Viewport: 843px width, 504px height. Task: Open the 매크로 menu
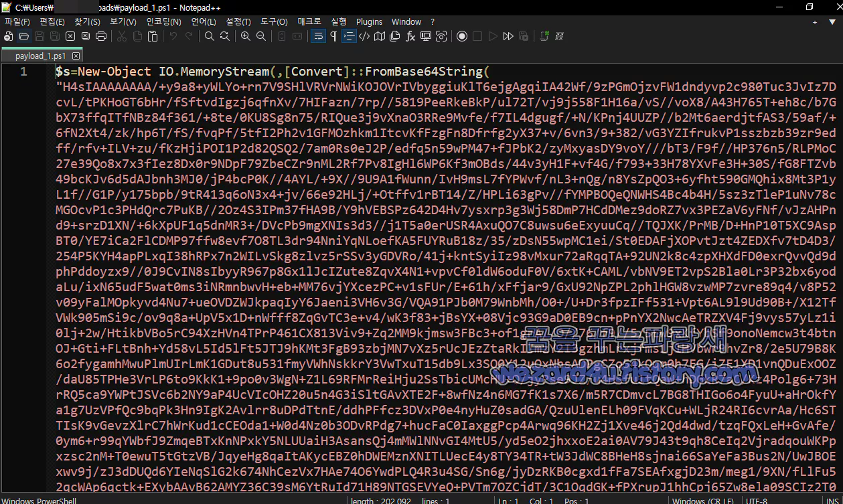click(x=309, y=21)
